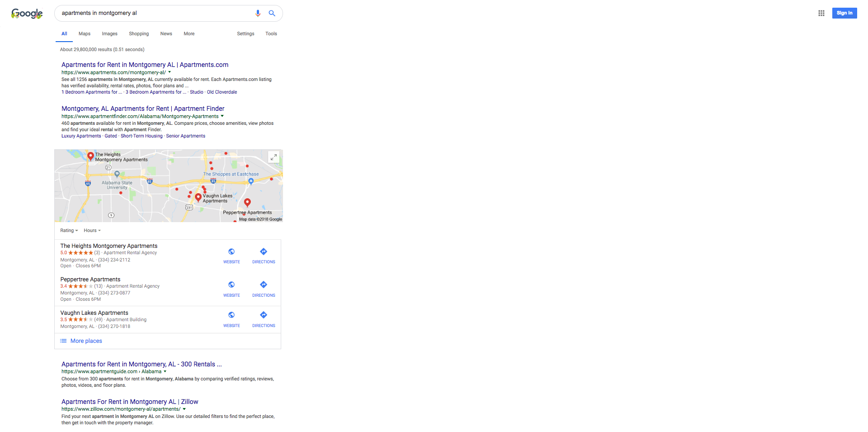This screenshot has height=432, width=868.
Task: Select Peppertree Apartments listing title
Action: (90, 280)
